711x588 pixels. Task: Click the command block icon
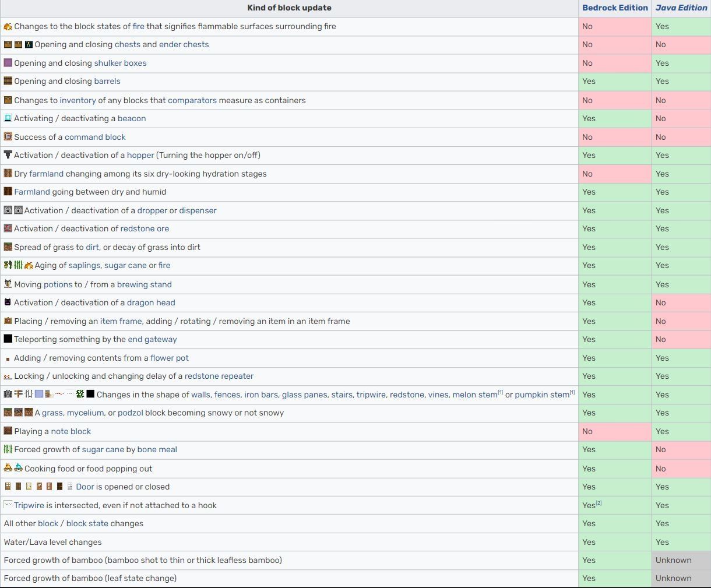[8, 137]
